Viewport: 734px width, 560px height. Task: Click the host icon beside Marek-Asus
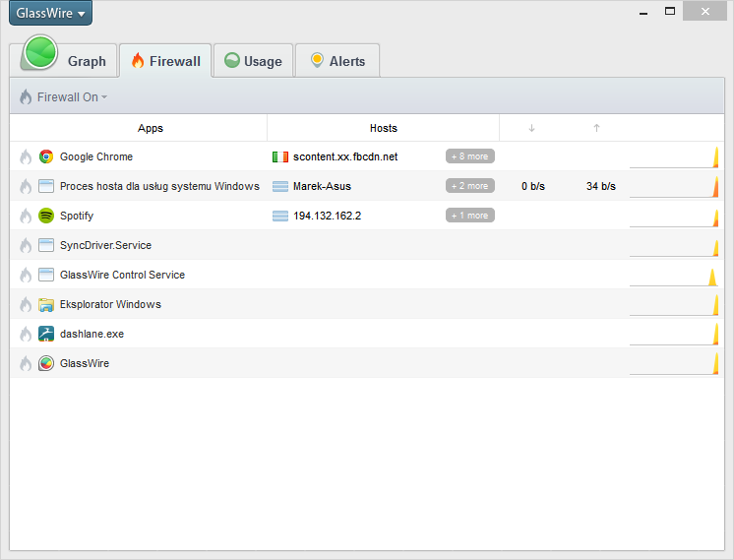click(x=280, y=186)
